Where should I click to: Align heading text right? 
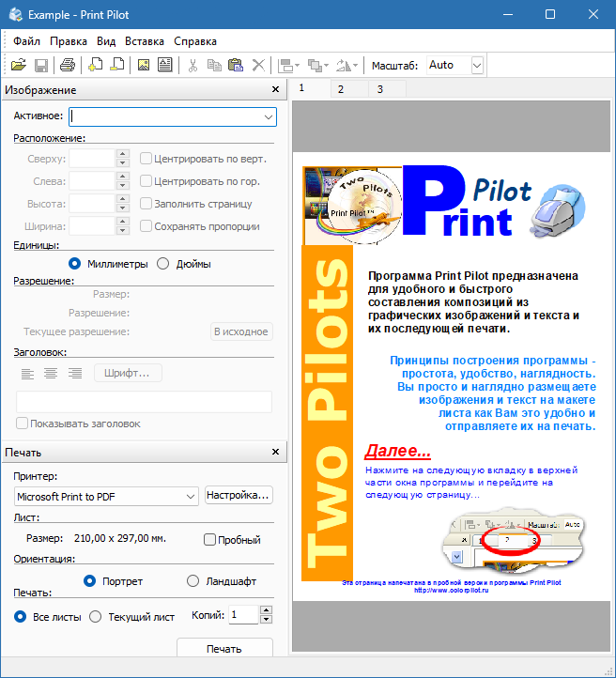pyautogui.click(x=75, y=373)
